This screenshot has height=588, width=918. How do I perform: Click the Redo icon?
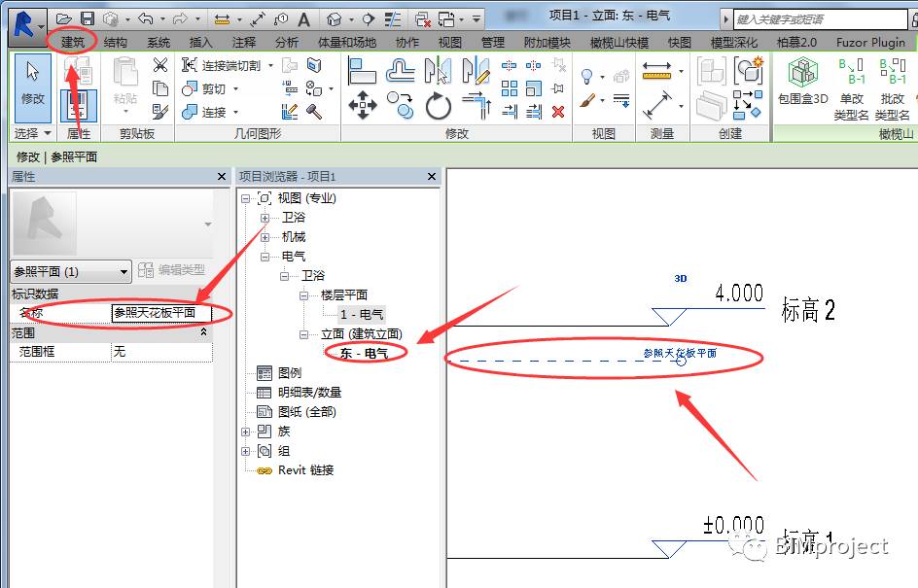click(x=181, y=19)
